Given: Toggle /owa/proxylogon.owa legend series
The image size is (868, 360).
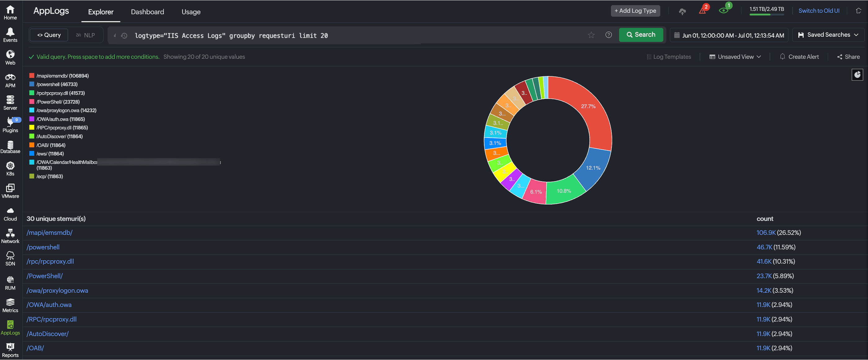Looking at the screenshot, I should click(x=63, y=110).
